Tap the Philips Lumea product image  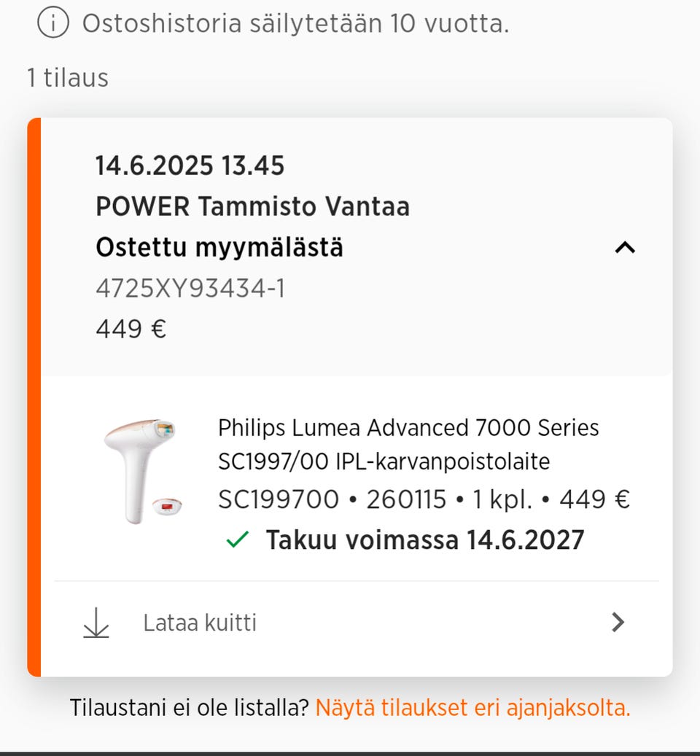pos(142,470)
